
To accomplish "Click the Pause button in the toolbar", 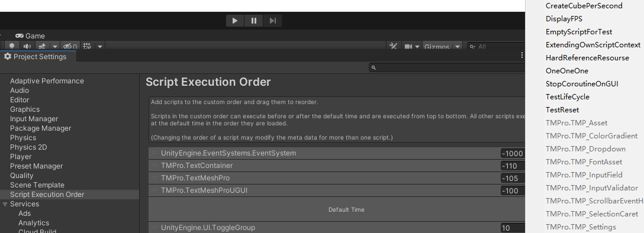I will [x=254, y=21].
